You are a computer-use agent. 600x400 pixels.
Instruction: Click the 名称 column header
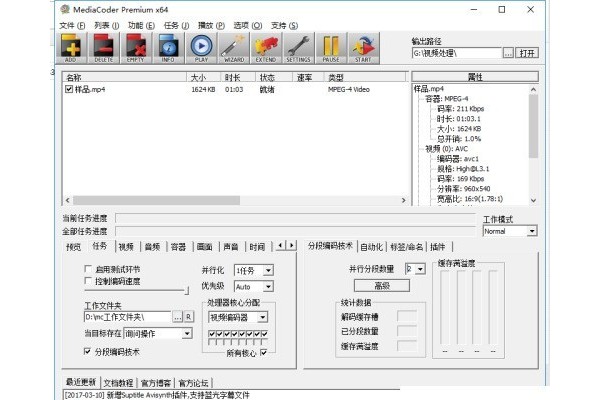pos(124,77)
